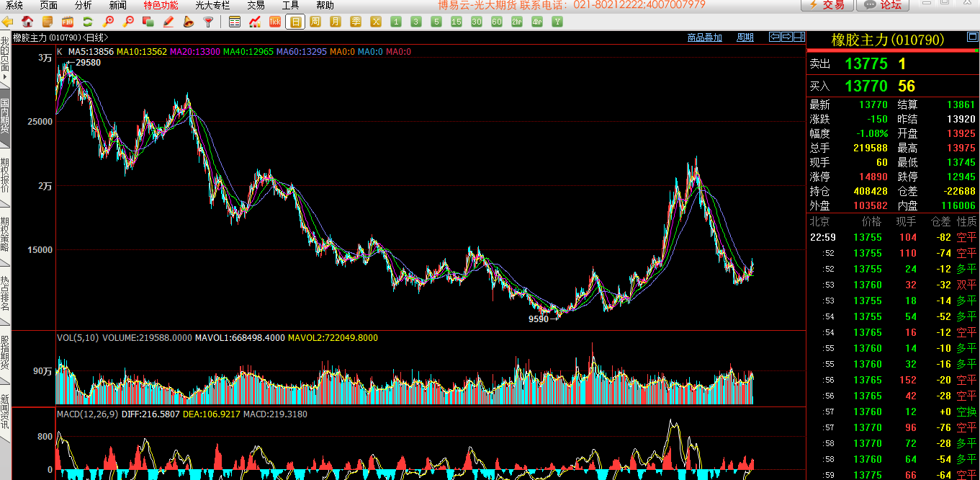The image size is (980, 480).
Task: Open the 帮助 menu
Action: click(x=325, y=5)
